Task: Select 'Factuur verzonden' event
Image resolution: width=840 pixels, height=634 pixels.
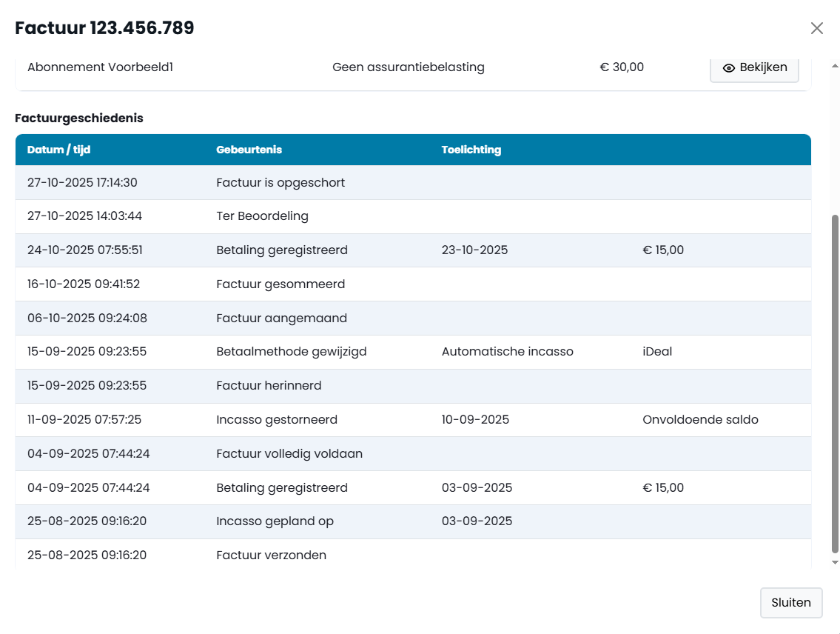Action: tap(271, 555)
